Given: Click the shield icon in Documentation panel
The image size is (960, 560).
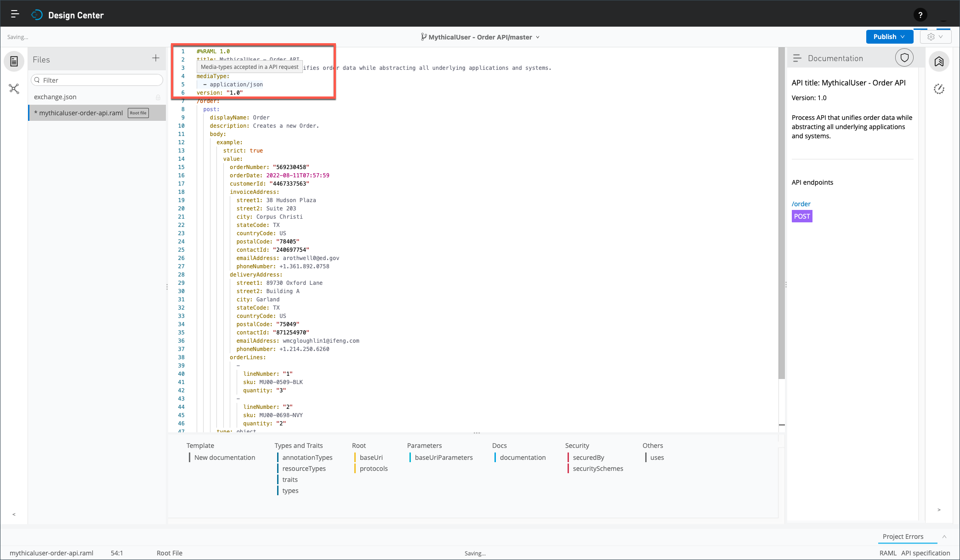Looking at the screenshot, I should pos(904,58).
